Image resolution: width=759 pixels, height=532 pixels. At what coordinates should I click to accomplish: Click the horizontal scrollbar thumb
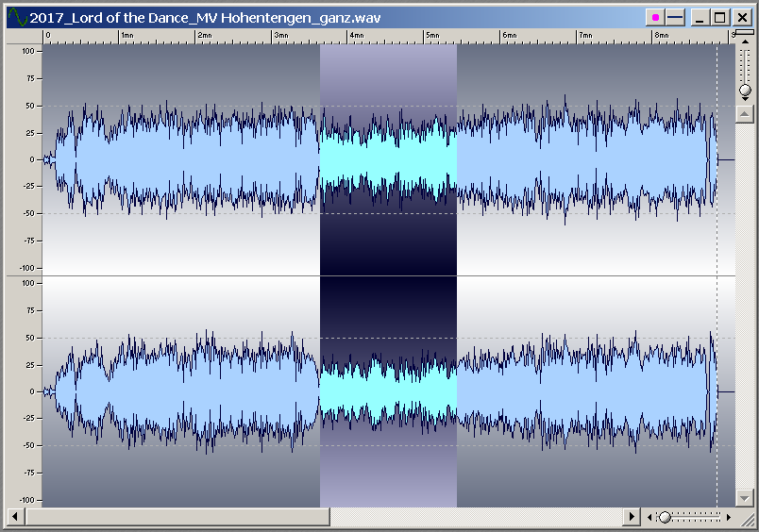point(177,517)
